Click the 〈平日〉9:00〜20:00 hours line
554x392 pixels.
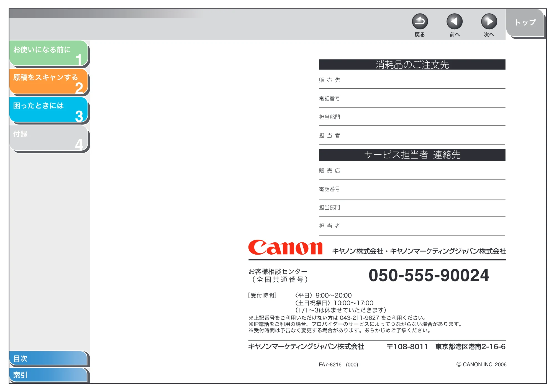(x=323, y=295)
